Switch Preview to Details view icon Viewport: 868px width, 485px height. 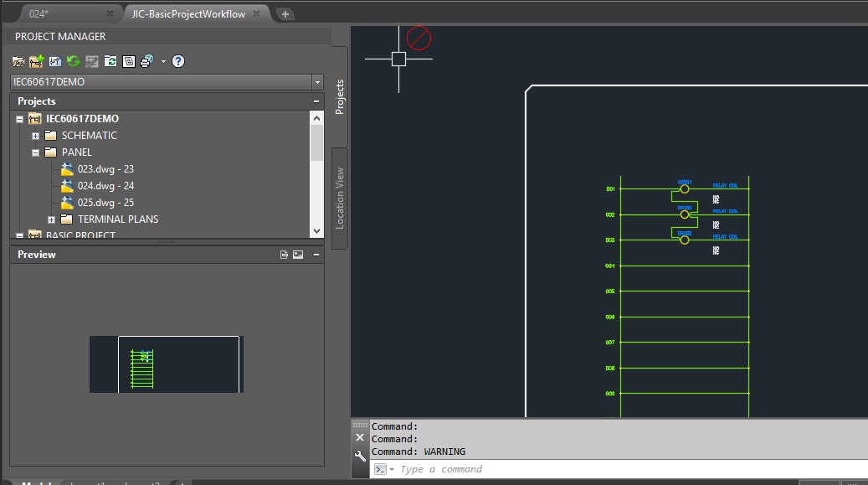(284, 255)
